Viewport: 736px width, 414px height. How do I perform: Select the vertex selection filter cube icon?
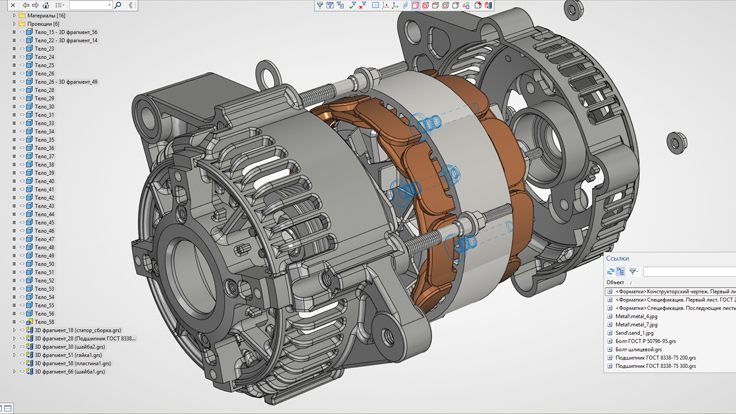tap(455, 5)
